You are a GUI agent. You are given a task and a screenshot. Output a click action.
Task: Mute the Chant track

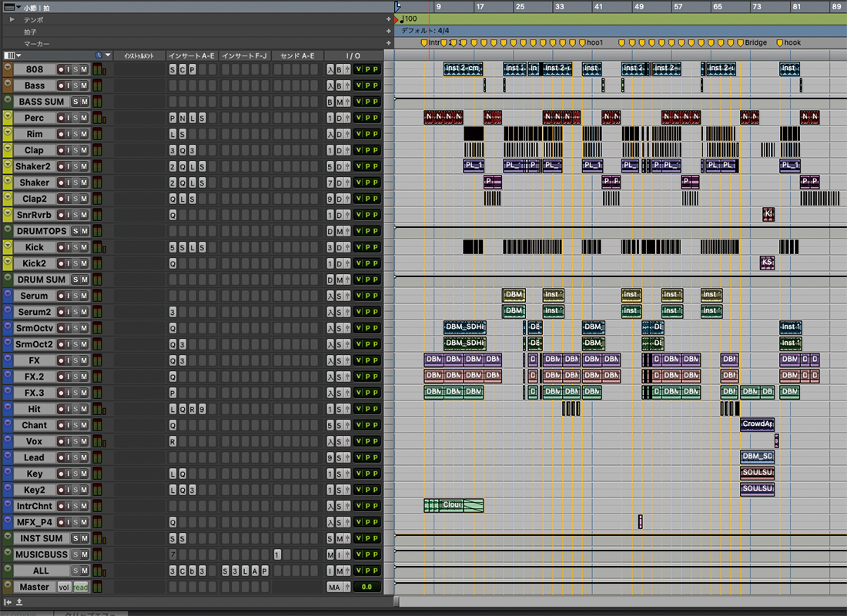click(x=84, y=425)
